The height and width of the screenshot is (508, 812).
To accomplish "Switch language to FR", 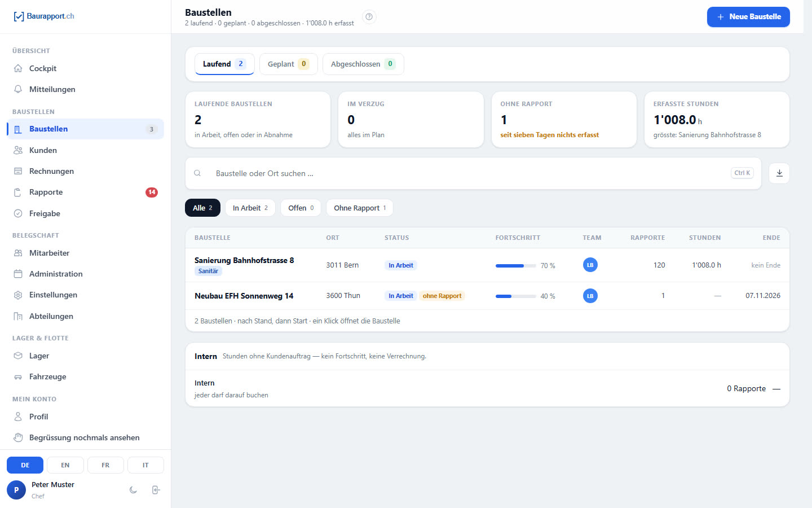I will (x=105, y=465).
